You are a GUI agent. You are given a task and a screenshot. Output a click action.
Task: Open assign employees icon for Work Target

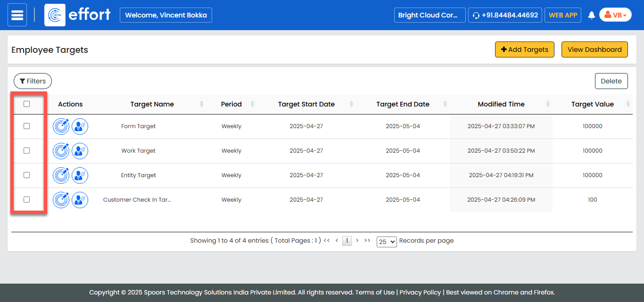coord(80,151)
